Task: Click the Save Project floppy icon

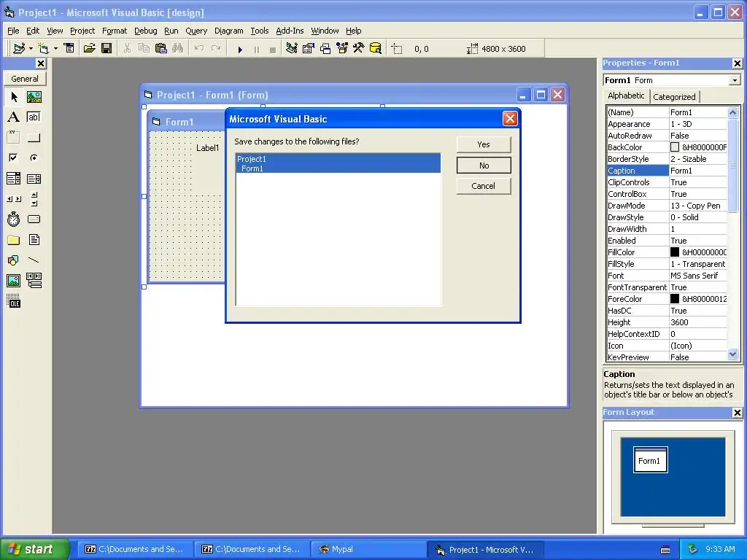Action: click(107, 49)
